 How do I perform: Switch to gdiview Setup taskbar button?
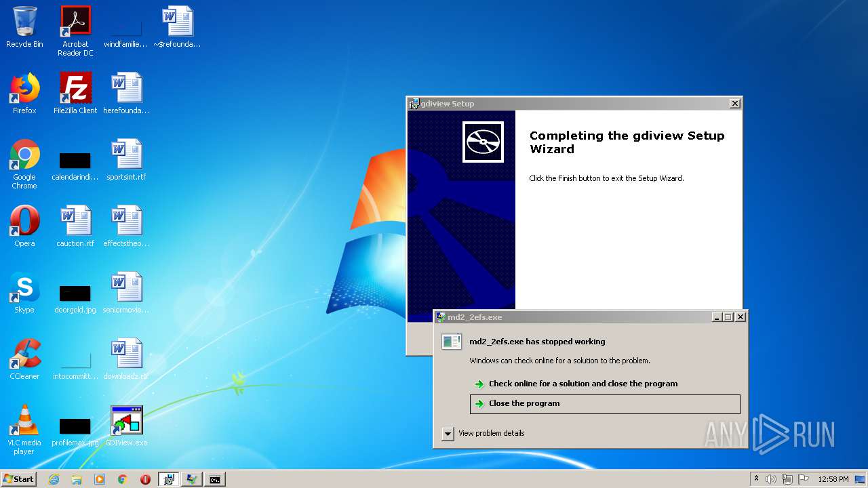click(168, 479)
